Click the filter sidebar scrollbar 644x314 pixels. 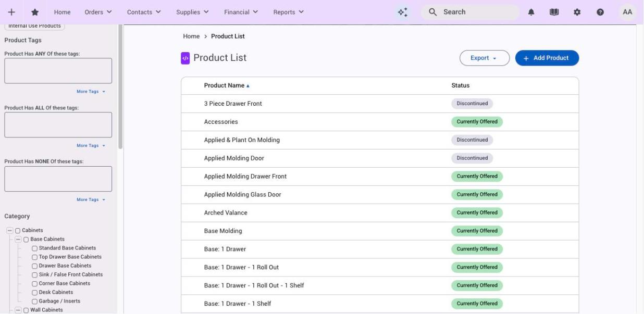click(120, 86)
